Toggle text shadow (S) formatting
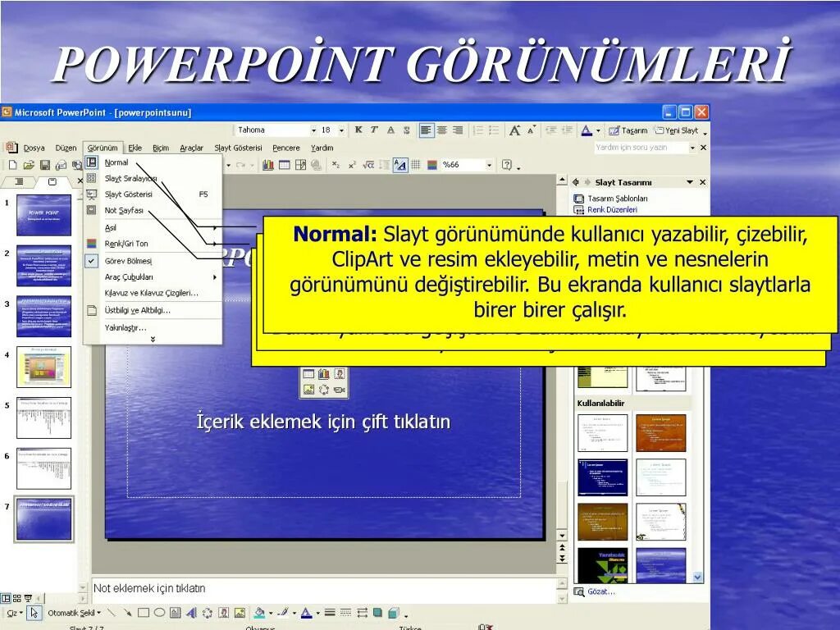 coord(407,130)
